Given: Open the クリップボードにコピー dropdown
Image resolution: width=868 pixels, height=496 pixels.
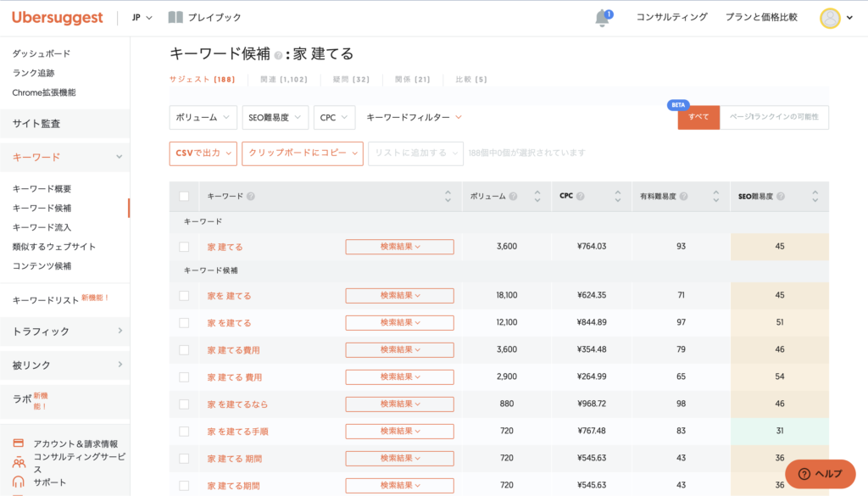Looking at the screenshot, I should pos(303,153).
